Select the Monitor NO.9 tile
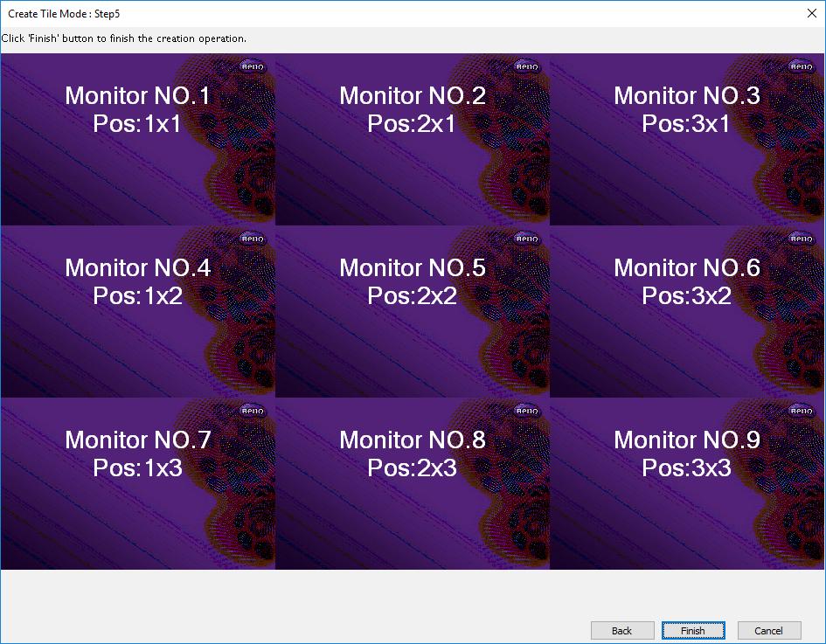826x644 pixels. [x=687, y=483]
